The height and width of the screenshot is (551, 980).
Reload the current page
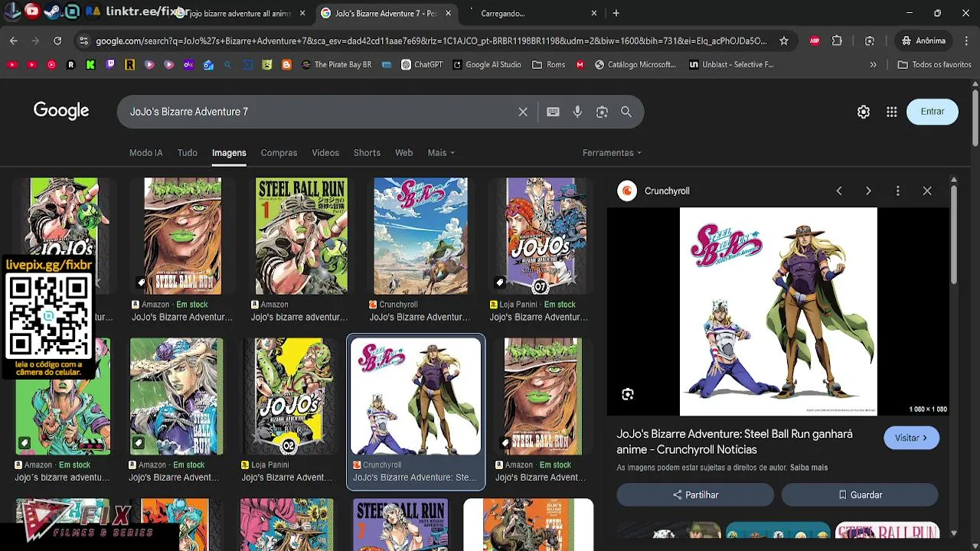coord(57,41)
